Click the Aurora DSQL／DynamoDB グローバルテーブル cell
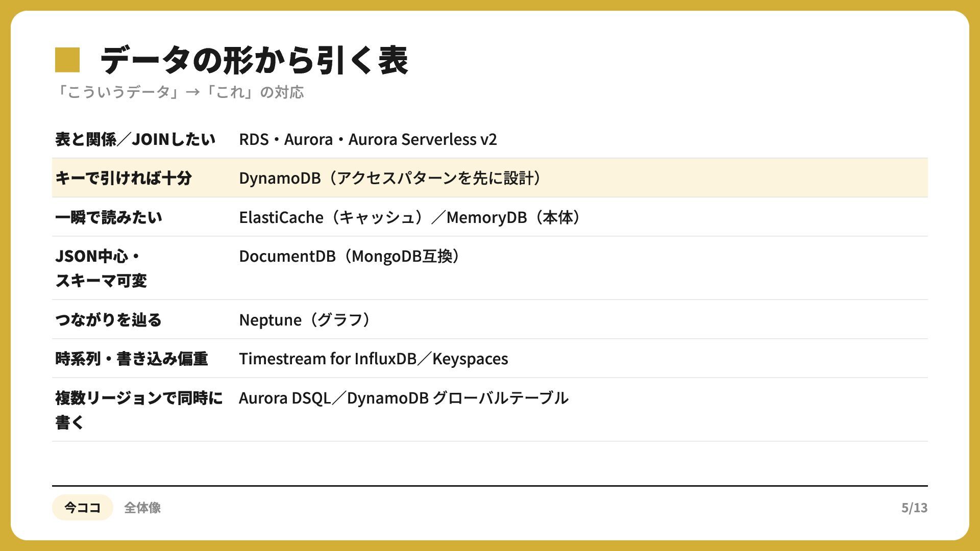The width and height of the screenshot is (980, 551). point(404,398)
